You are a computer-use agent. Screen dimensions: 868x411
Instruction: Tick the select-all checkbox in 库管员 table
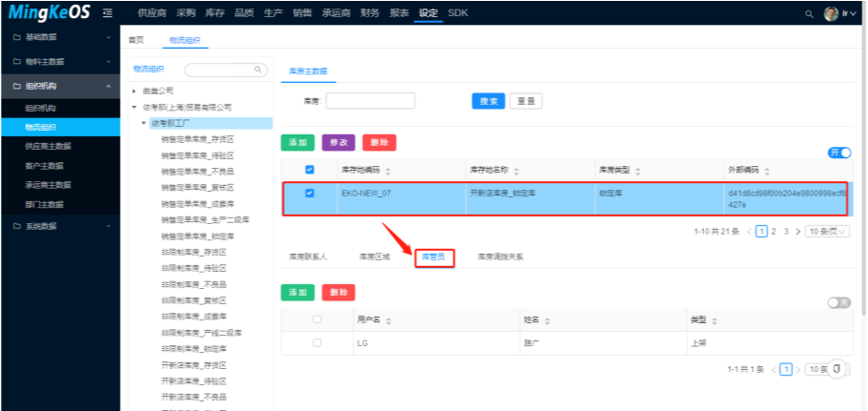[x=317, y=319]
